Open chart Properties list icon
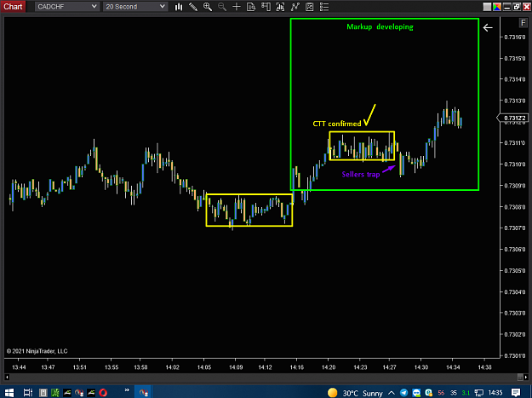Screen dimensions: 532x398 pos(324,7)
